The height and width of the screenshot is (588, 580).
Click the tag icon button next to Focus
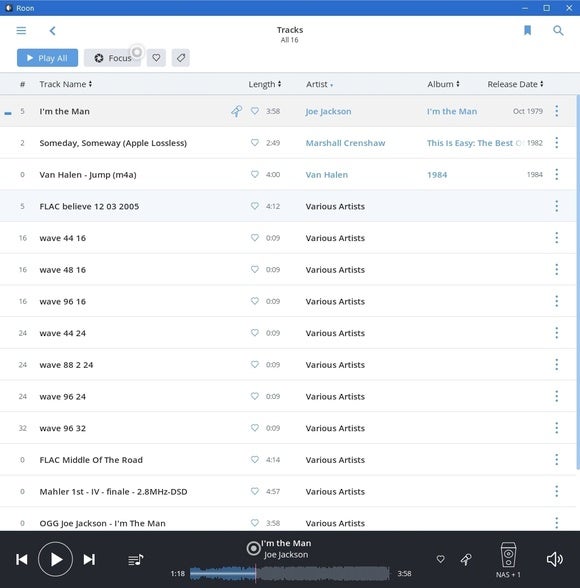click(x=181, y=58)
